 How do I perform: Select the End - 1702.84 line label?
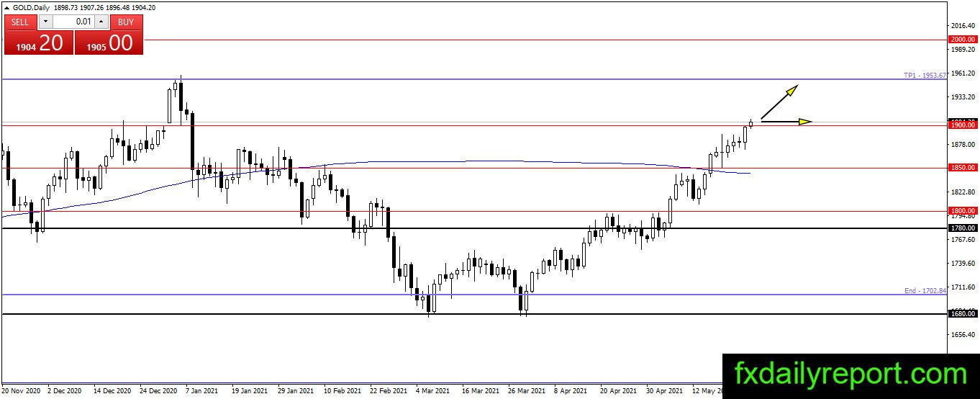tap(926, 291)
